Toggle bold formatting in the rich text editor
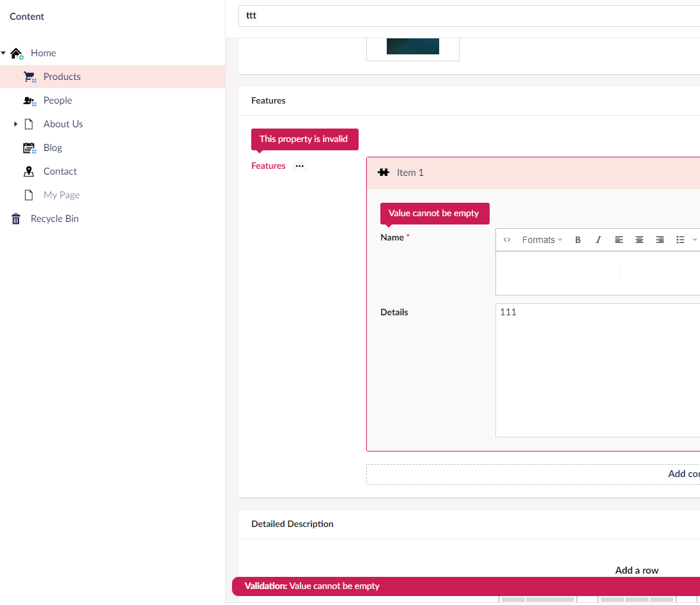Image resolution: width=700 pixels, height=605 pixels. (577, 239)
